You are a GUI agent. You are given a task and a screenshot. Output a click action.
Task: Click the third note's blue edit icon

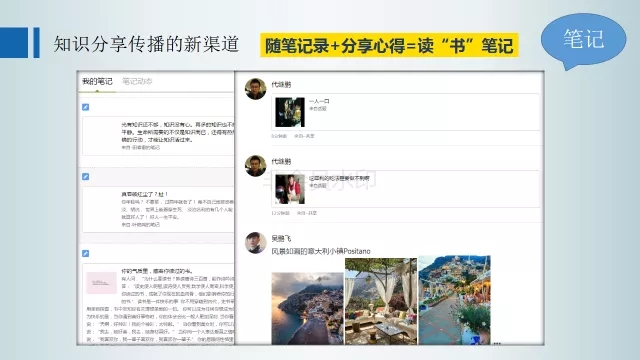pyautogui.click(x=85, y=253)
